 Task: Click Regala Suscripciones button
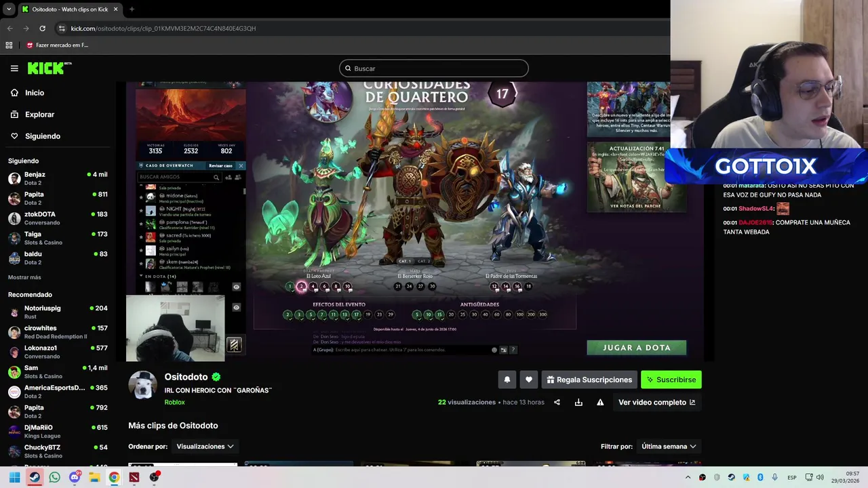coord(589,380)
